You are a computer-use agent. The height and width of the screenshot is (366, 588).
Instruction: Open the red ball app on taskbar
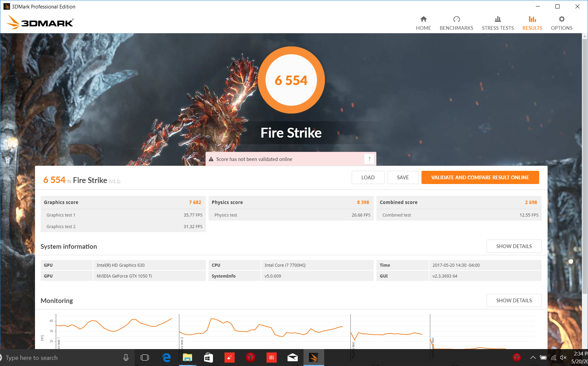[x=251, y=358]
